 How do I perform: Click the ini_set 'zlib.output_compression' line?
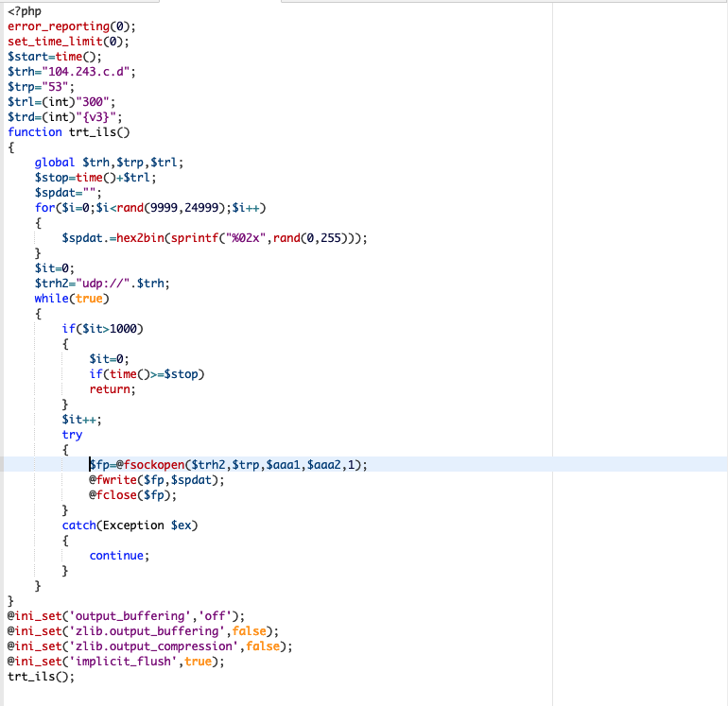click(150, 646)
